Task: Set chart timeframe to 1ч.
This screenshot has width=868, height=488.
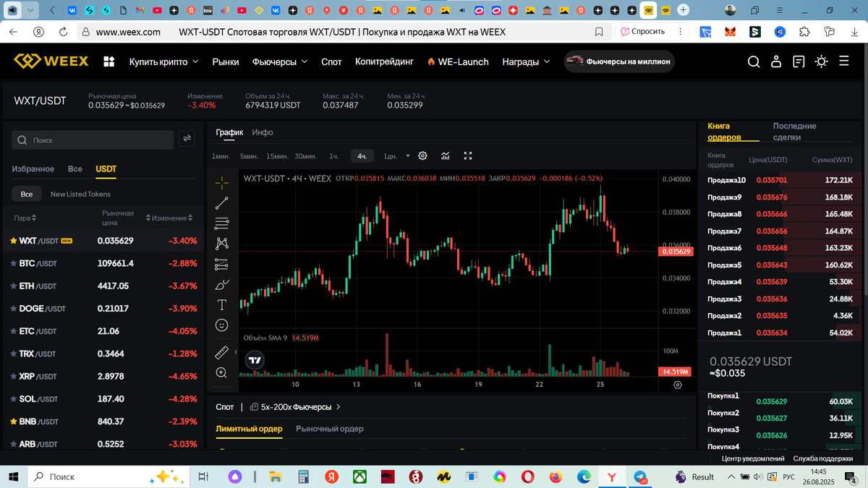Action: click(333, 155)
